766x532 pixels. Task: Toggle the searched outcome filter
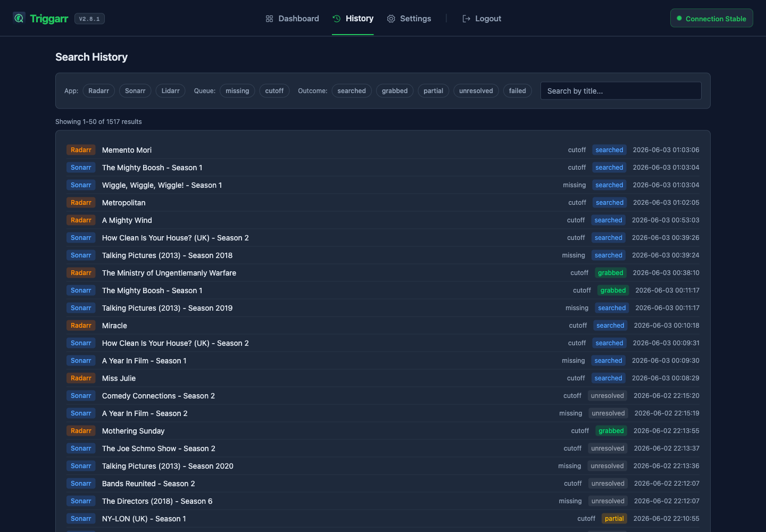tap(352, 91)
